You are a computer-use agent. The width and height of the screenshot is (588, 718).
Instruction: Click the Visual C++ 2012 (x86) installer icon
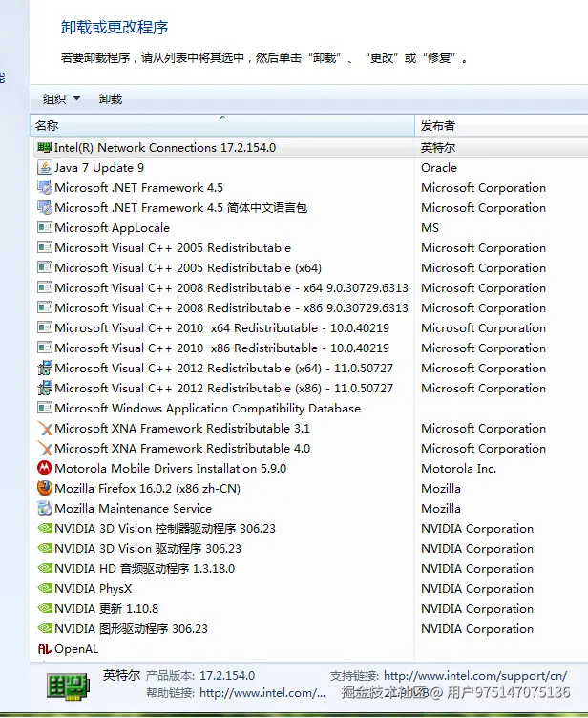45,388
